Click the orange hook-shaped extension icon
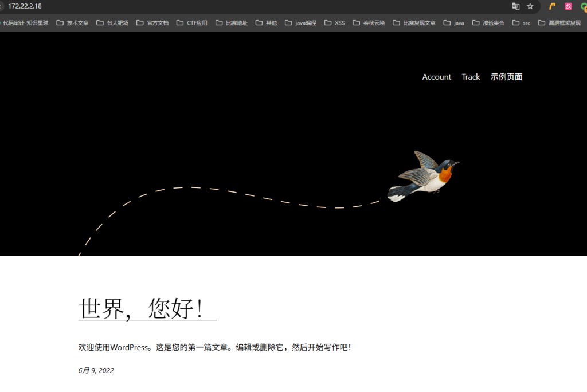The height and width of the screenshot is (392, 587). [553, 6]
